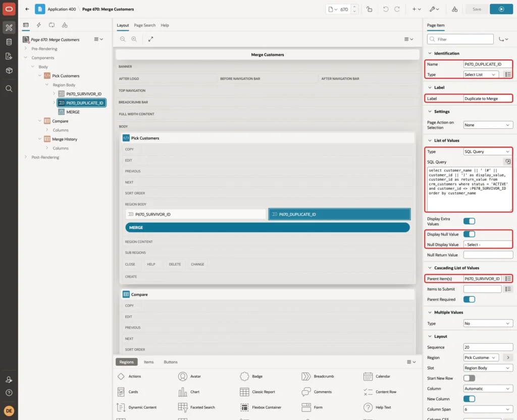Switch to Processing tab icon
Screen dimensions: 517x420
click(51, 25)
